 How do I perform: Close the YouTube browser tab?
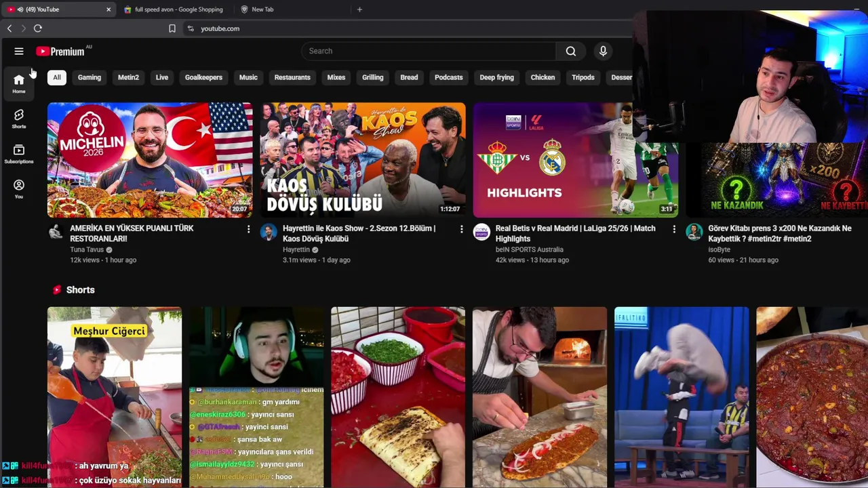coord(108,9)
